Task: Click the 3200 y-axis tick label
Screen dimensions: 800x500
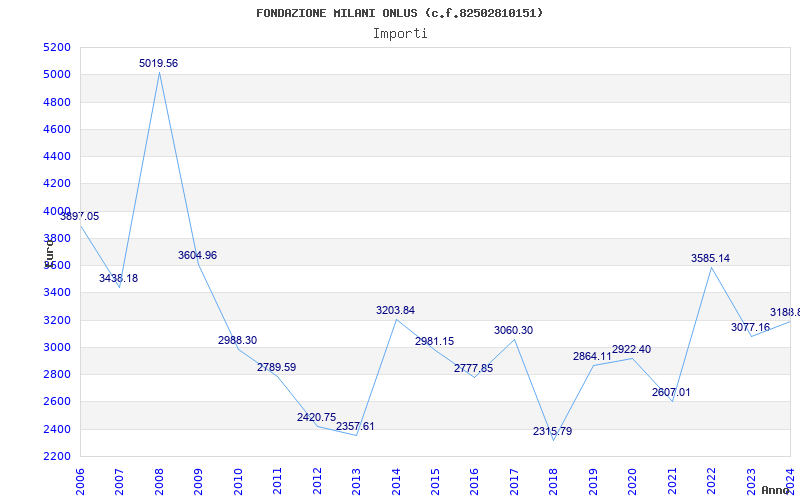Action: 57,320
